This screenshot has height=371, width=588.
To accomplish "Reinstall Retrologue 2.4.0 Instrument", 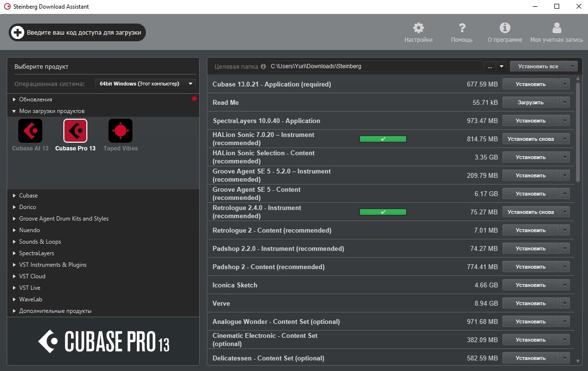I will click(531, 212).
